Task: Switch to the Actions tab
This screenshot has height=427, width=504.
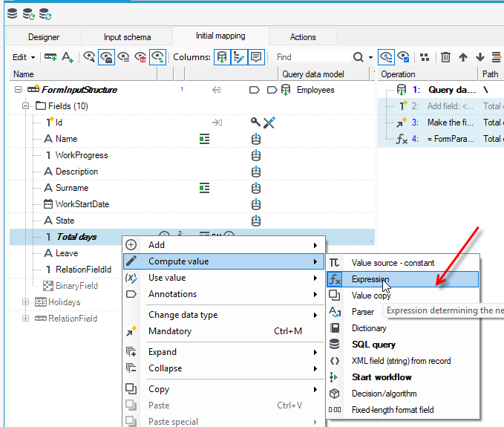Action: [x=303, y=37]
